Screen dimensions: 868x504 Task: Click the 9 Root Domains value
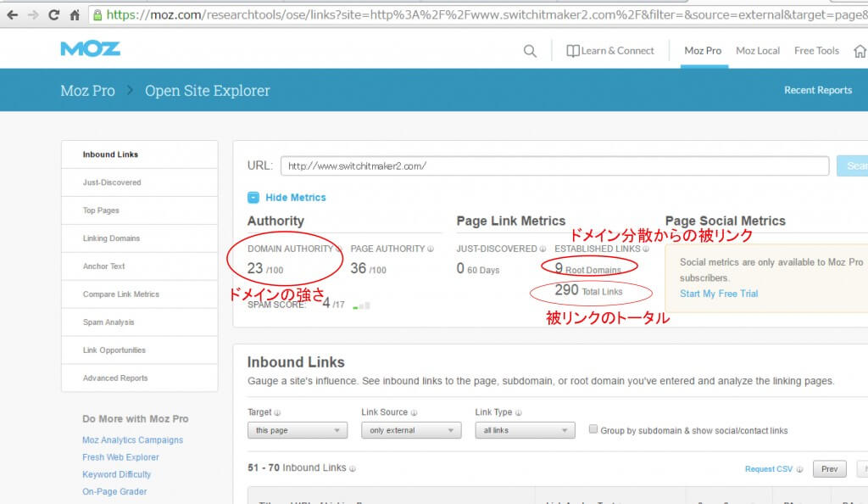coord(587,269)
